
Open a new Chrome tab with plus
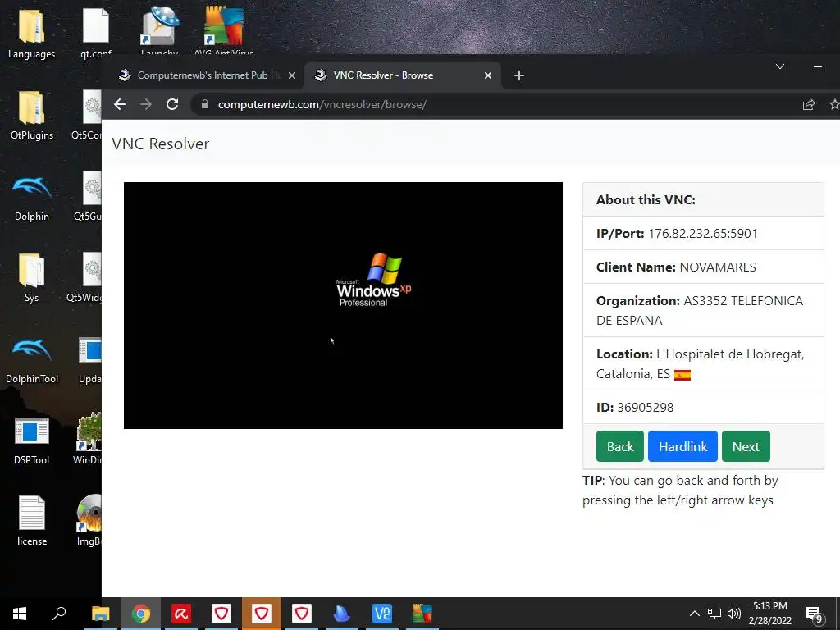tap(519, 75)
